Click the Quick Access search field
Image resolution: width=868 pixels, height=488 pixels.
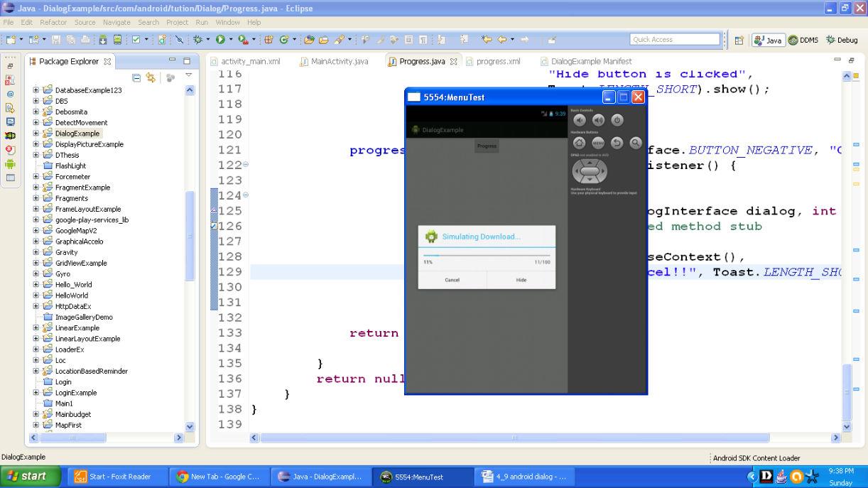675,40
